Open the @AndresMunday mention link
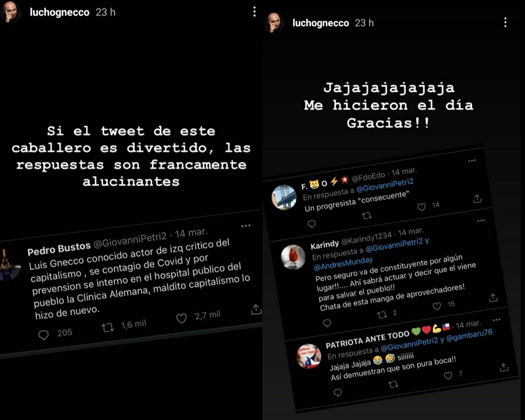This screenshot has width=525, height=420. tap(343, 264)
